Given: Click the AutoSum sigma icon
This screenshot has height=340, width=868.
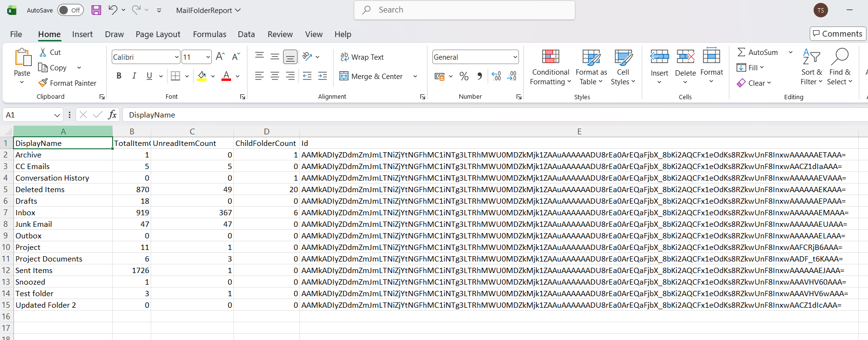Looking at the screenshot, I should (x=741, y=52).
